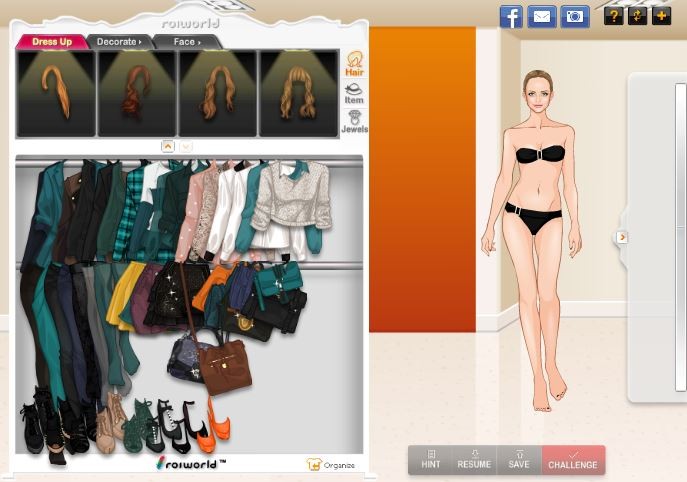Click the refresh arrows icon

pos(637,16)
